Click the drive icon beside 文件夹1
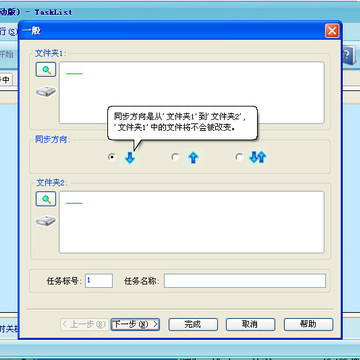Screen dimensions: 360x360 46,92
